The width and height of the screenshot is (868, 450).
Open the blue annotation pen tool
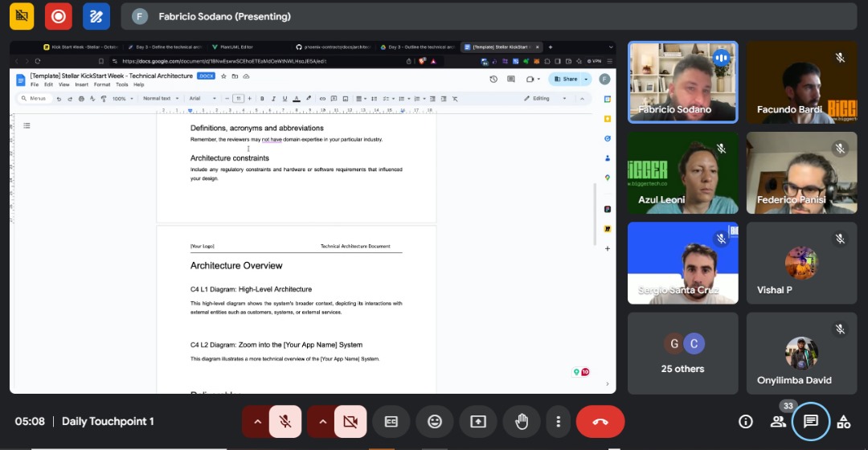pos(96,16)
